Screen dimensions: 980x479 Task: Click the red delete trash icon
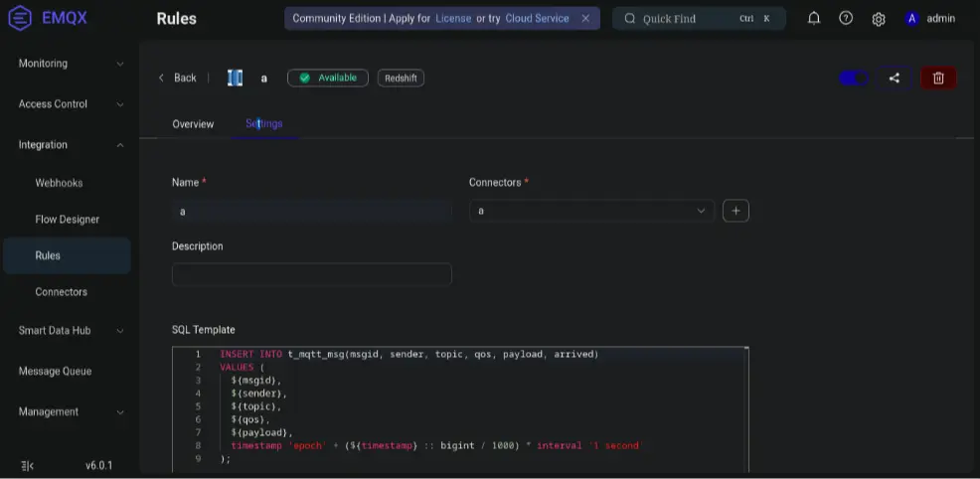coord(938,79)
